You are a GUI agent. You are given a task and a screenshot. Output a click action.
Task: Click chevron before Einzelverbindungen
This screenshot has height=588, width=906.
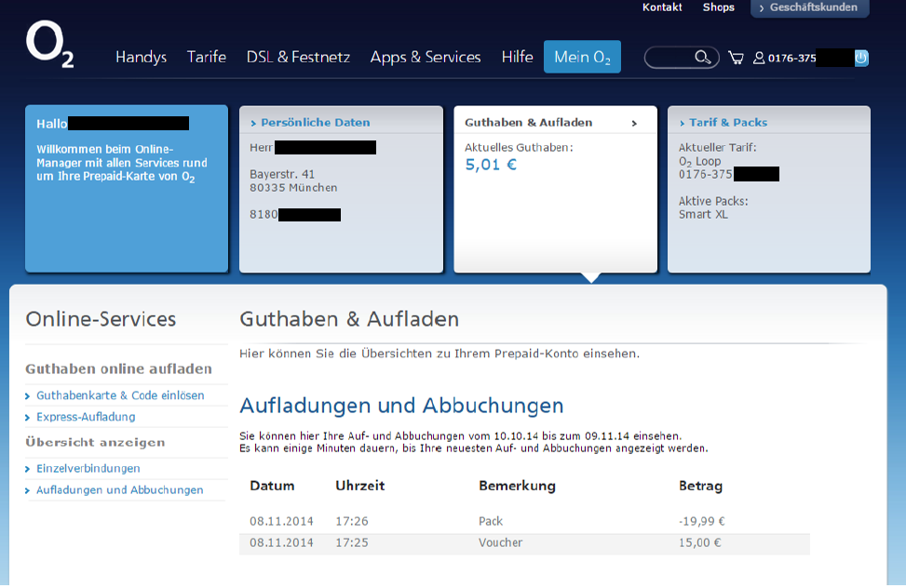(x=27, y=469)
